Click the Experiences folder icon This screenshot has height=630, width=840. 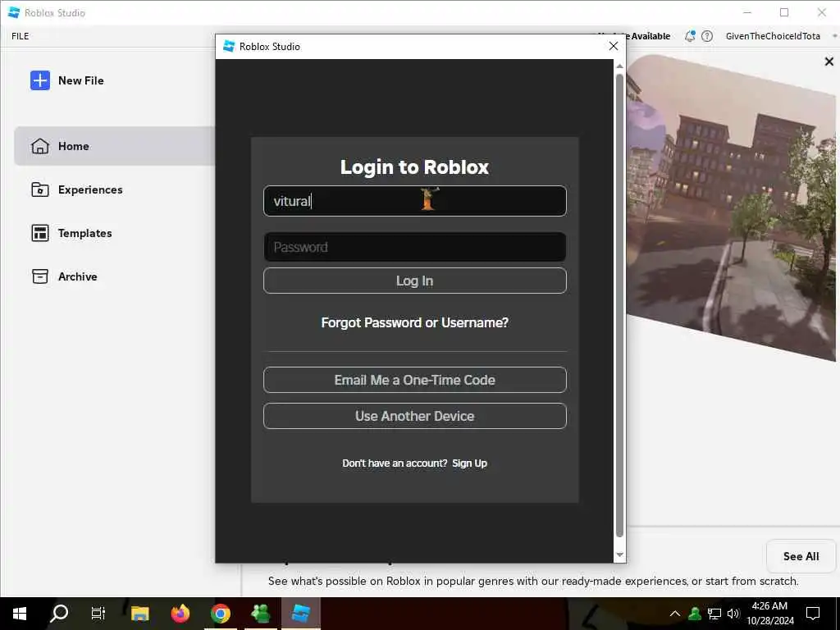click(40, 189)
